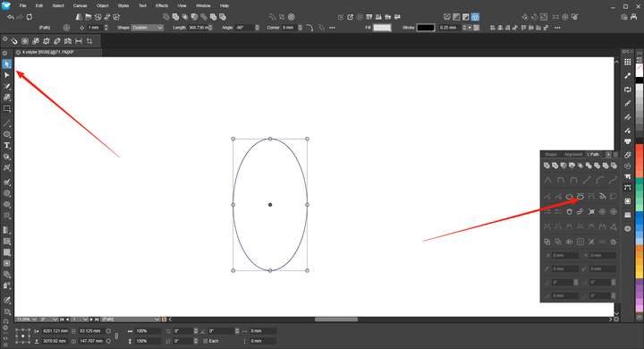
Task: Select the Artboard tool
Action: click(x=7, y=109)
